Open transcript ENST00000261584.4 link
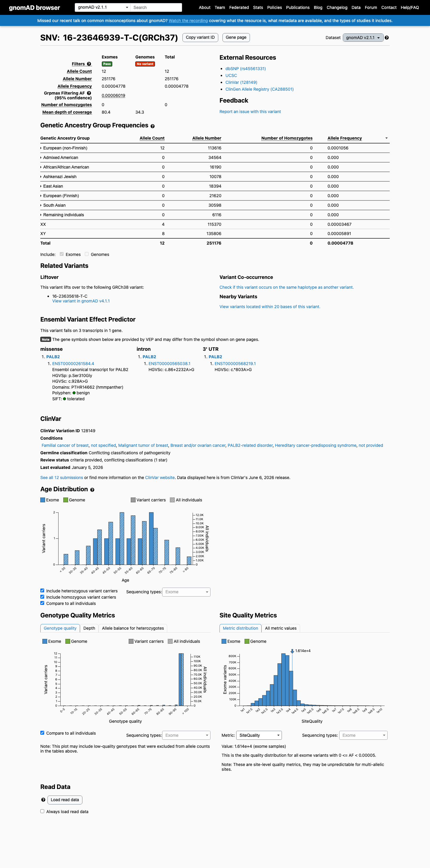The image size is (430, 868). 73,364
